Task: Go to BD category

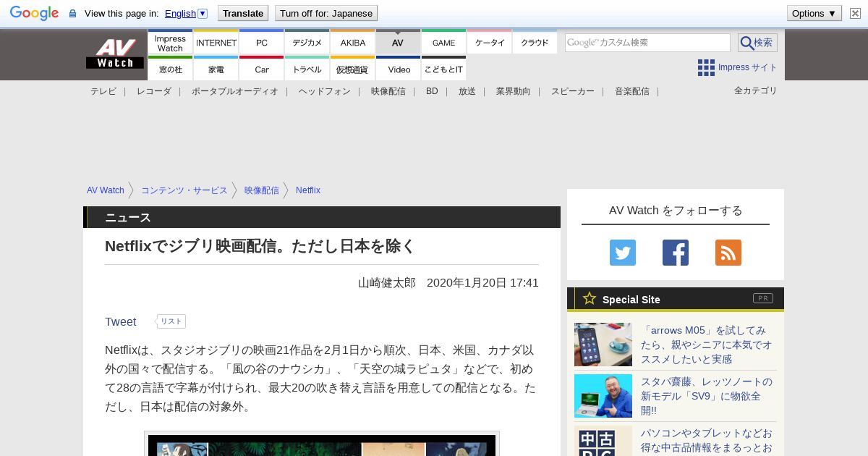Action: click(x=432, y=91)
